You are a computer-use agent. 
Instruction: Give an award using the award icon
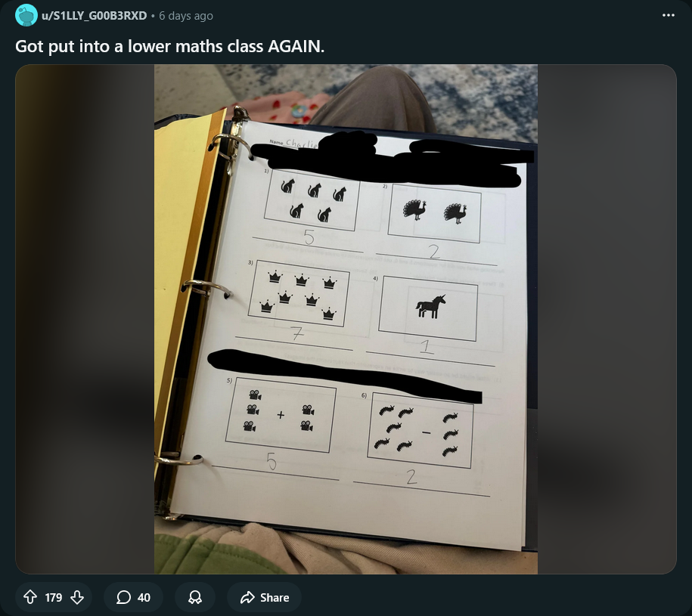(195, 597)
